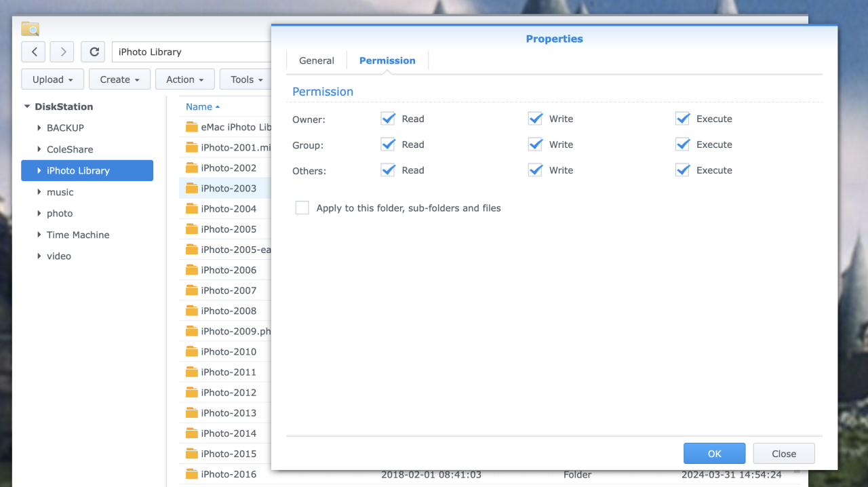Select the Permission tab
868x487 pixels.
tap(387, 60)
